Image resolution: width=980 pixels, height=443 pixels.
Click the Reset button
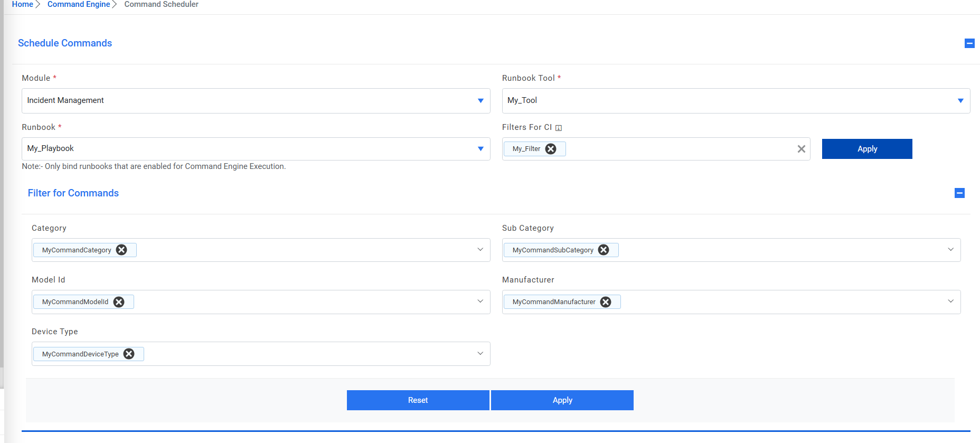click(x=418, y=400)
